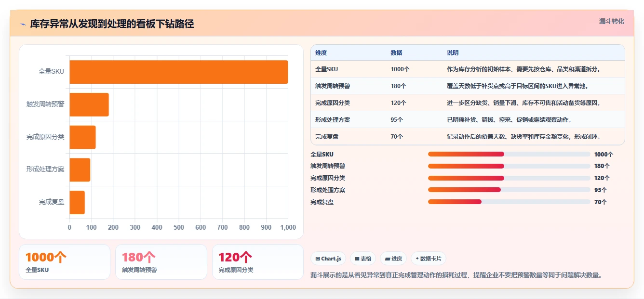Click the 完成复盘 label in the progress list
Image resolution: width=644 pixels, height=299 pixels.
[x=322, y=202]
